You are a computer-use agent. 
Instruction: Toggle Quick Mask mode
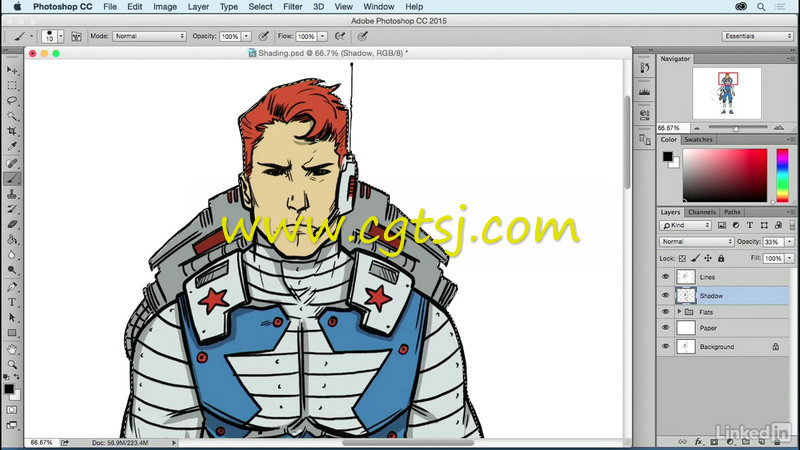12,410
